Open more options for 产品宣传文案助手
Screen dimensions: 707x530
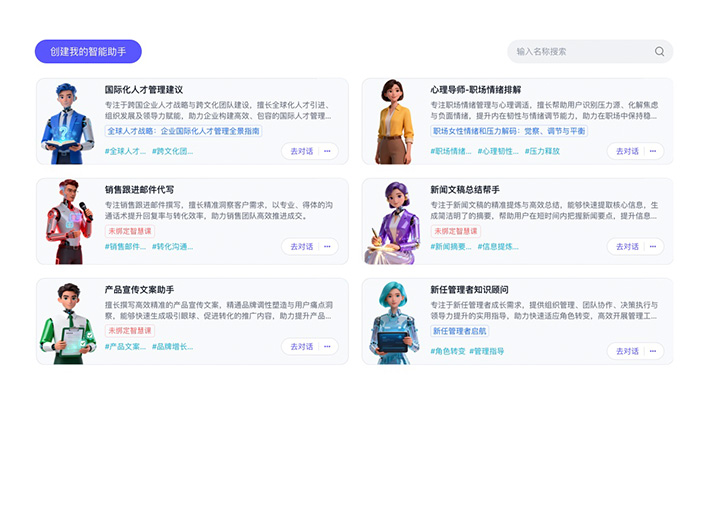click(327, 346)
